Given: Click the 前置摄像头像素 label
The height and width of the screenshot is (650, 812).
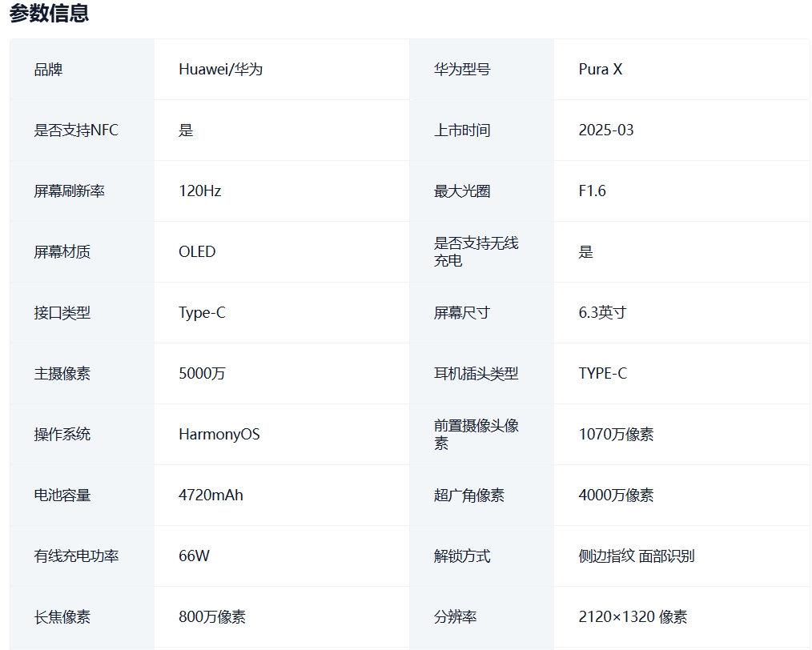Looking at the screenshot, I should tap(476, 434).
